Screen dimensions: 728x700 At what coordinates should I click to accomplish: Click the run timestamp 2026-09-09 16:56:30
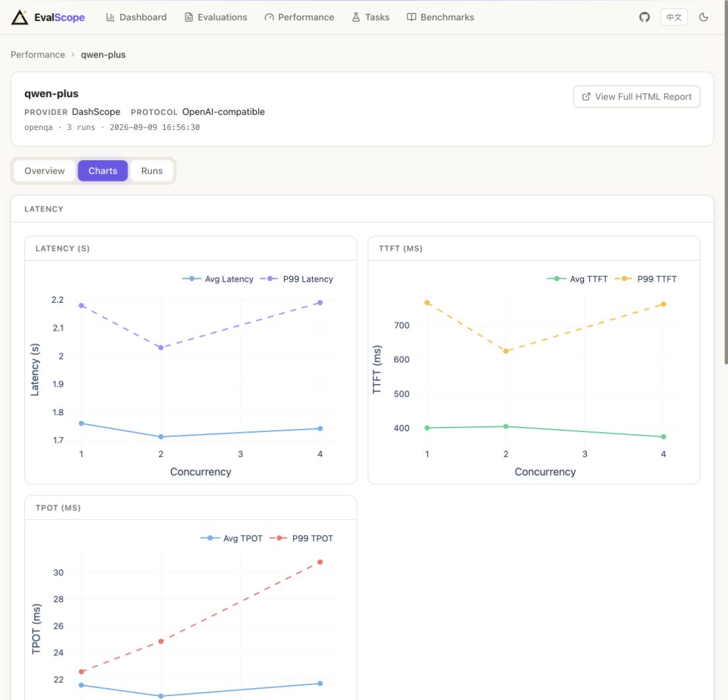click(x=154, y=127)
